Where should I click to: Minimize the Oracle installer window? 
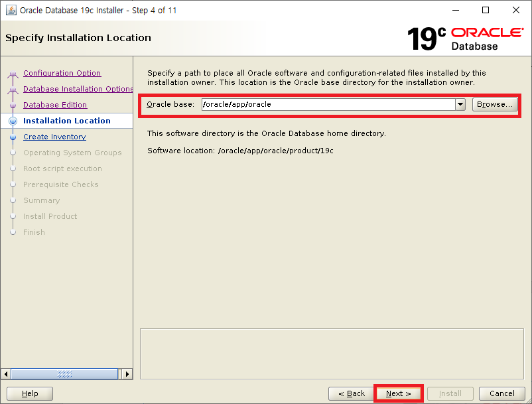456,10
